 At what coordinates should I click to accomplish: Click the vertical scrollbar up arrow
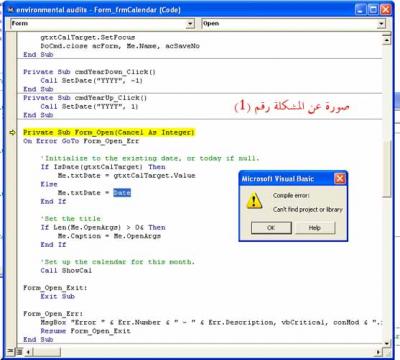click(x=387, y=41)
